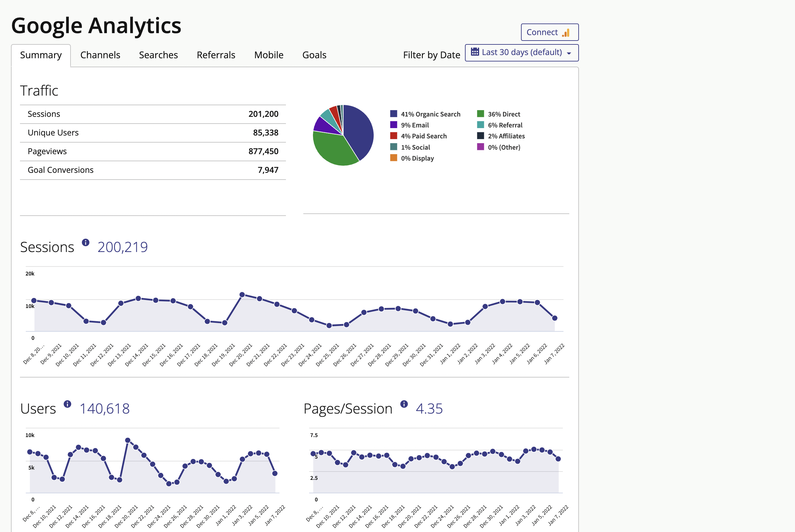
Task: Click the Direct legend green swatch
Action: [x=480, y=114]
